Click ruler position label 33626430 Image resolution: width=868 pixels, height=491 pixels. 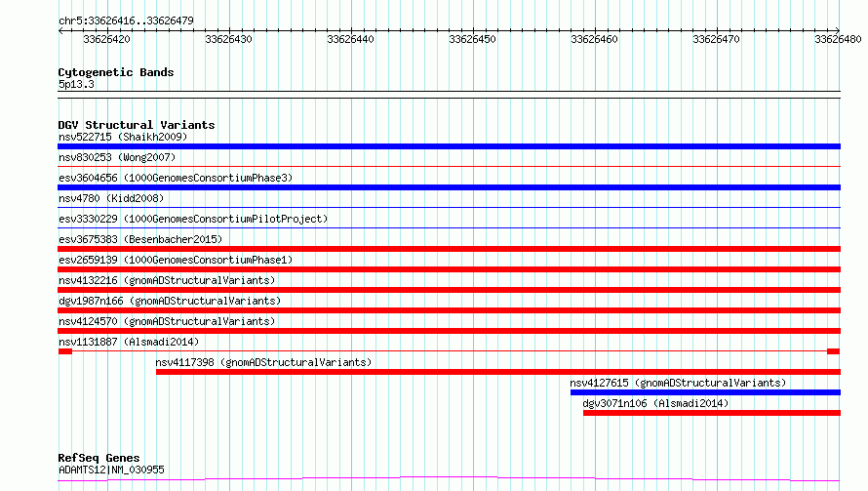pyautogui.click(x=228, y=39)
